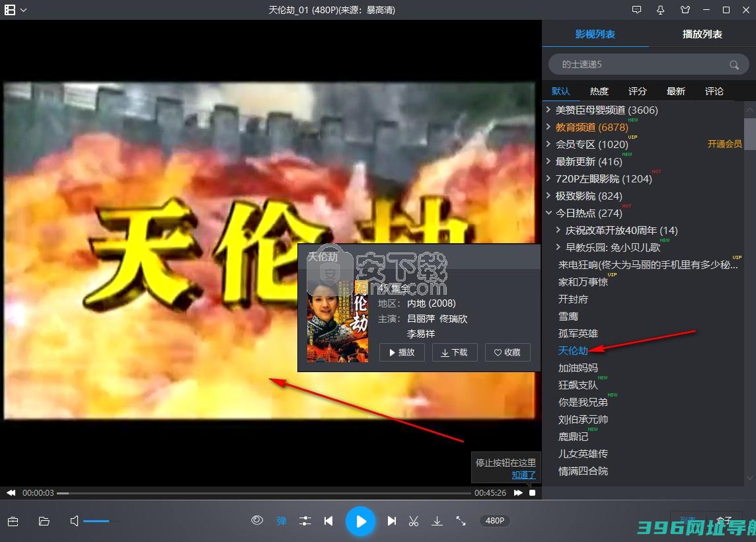
Task: Open the scissors clip tool
Action: click(x=414, y=521)
